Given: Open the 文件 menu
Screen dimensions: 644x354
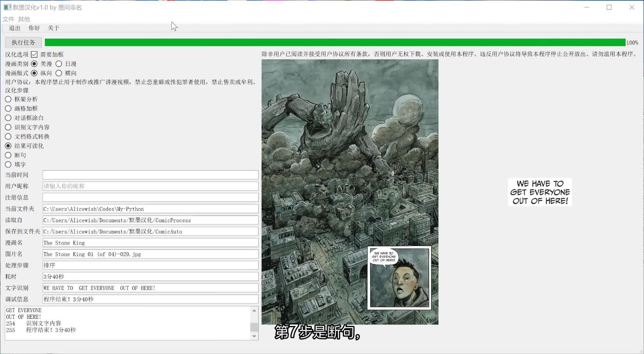Looking at the screenshot, I should coord(8,19).
